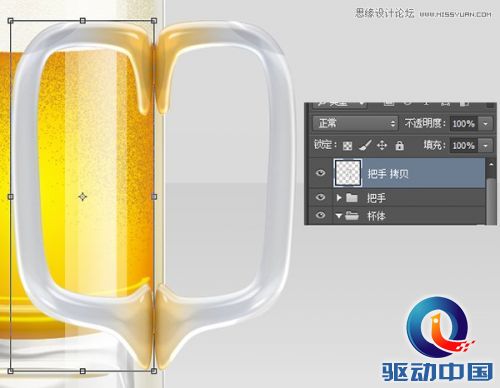Select the 杯体 group name
The width and height of the screenshot is (500, 388).
376,216
